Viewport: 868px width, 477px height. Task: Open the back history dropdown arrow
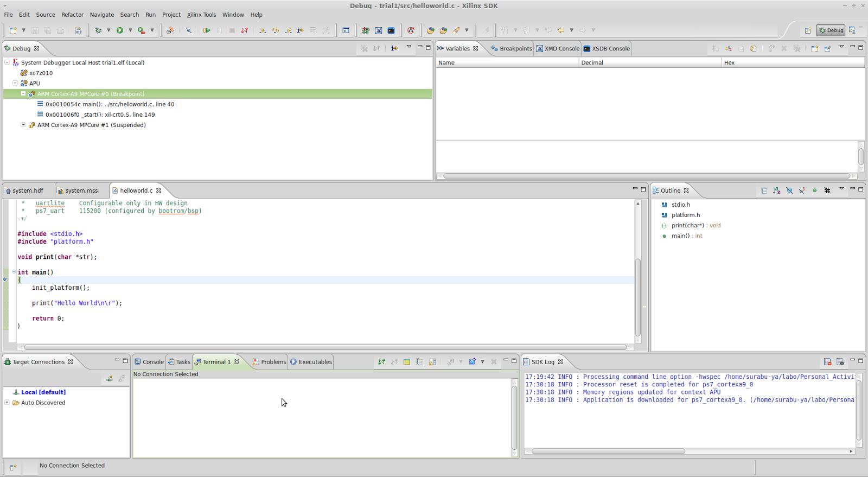[x=571, y=30]
